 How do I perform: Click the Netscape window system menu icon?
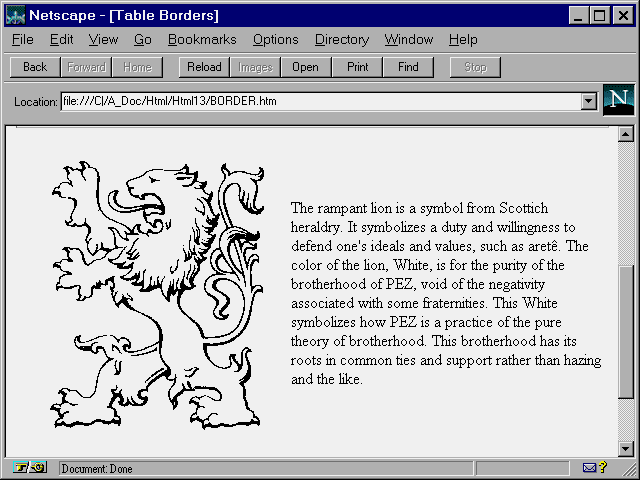[x=15, y=16]
